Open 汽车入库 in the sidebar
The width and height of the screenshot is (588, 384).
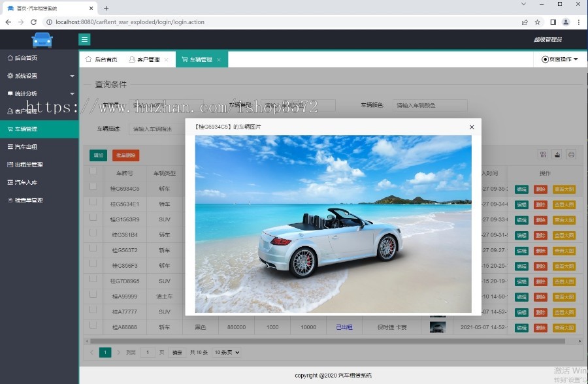pos(39,182)
